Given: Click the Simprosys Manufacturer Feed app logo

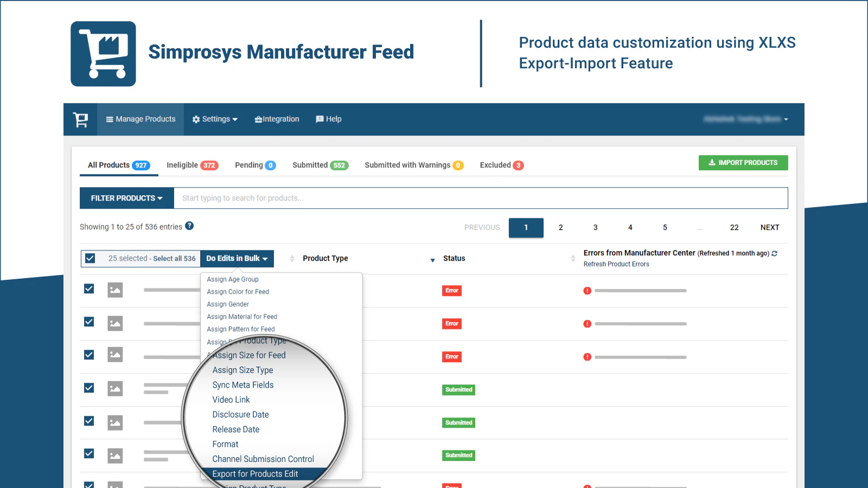Looking at the screenshot, I should pos(103,54).
